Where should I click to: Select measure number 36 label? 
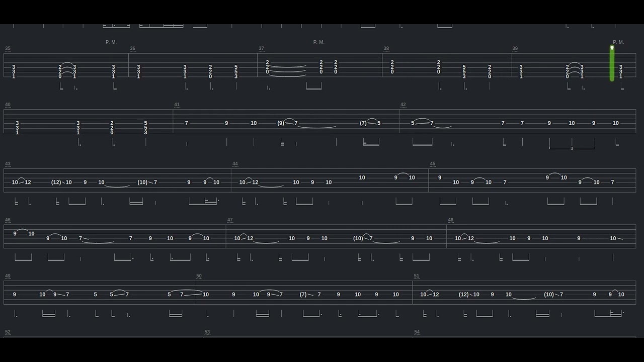132,49
